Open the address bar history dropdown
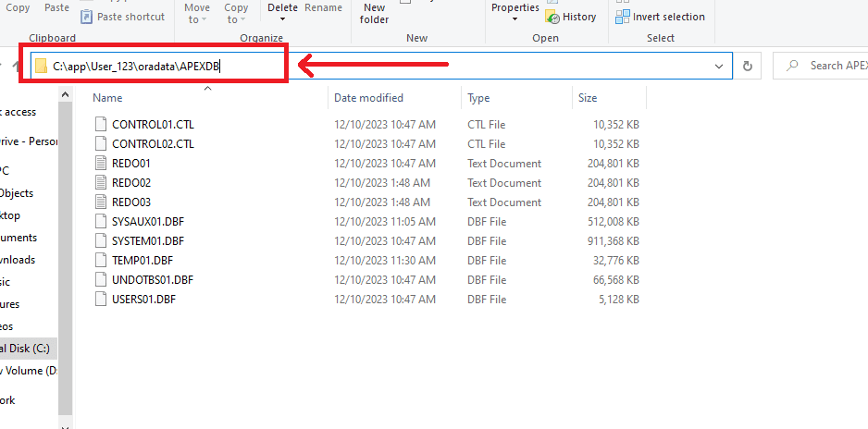The height and width of the screenshot is (429, 868). pyautogui.click(x=719, y=66)
